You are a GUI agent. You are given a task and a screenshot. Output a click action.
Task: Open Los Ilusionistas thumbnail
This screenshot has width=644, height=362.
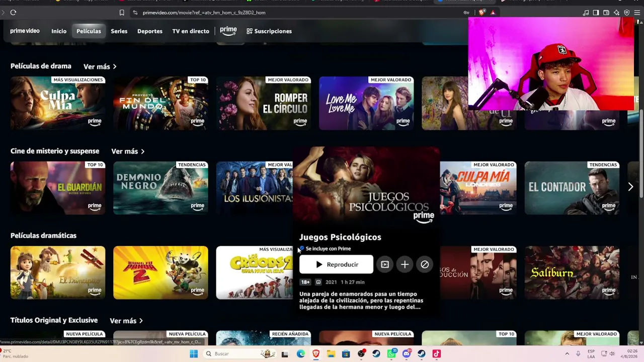tap(255, 188)
